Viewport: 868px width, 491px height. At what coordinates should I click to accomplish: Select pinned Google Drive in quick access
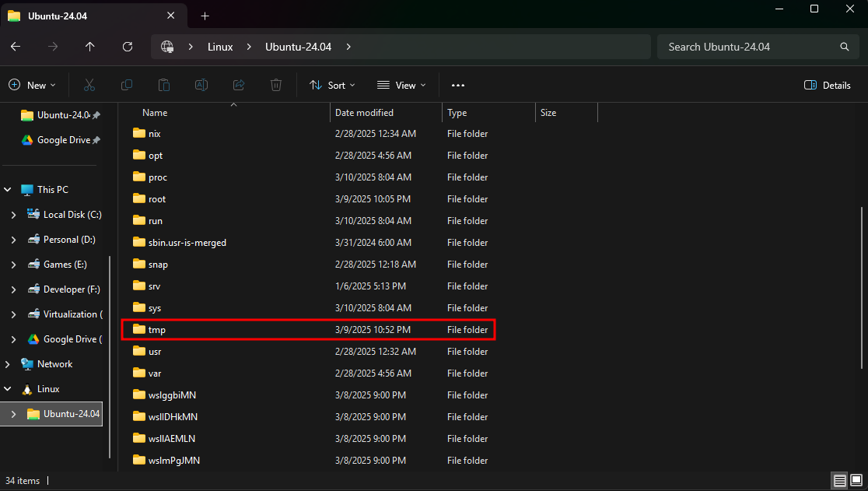60,140
